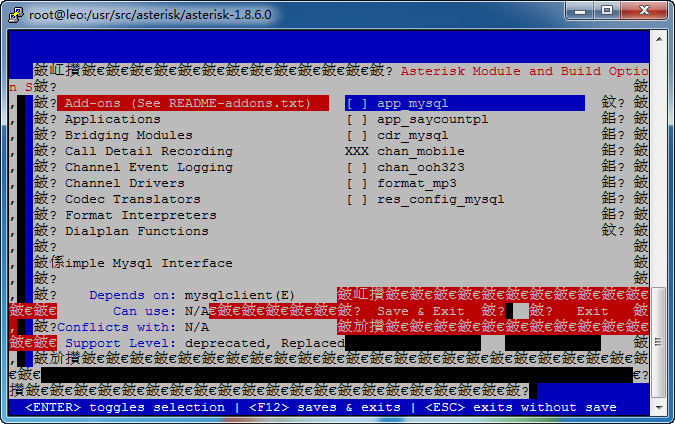
Task: Select Format Interpreters category
Action: [x=141, y=215]
